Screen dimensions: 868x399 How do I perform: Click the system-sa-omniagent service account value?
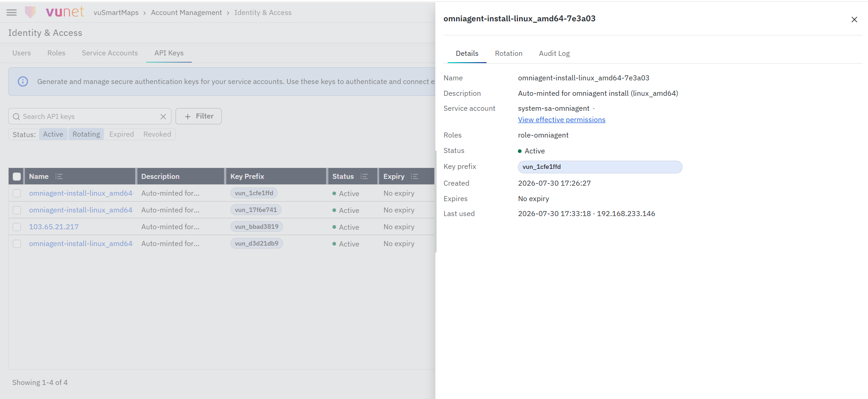point(554,108)
